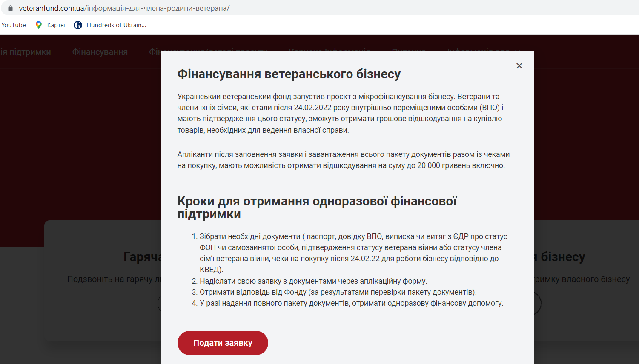Click step 2 about sending the application form
The height and width of the screenshot is (364, 639).
[313, 281]
